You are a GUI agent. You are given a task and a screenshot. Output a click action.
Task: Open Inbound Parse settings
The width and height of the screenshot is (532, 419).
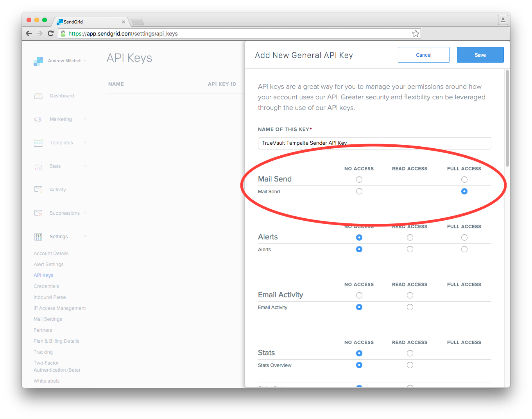click(x=50, y=297)
